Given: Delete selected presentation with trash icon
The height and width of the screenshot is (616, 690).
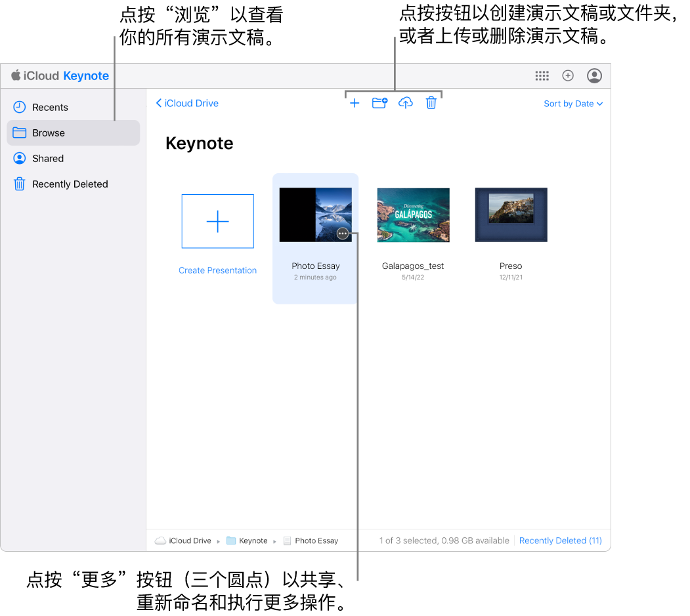Looking at the screenshot, I should pos(431,103).
